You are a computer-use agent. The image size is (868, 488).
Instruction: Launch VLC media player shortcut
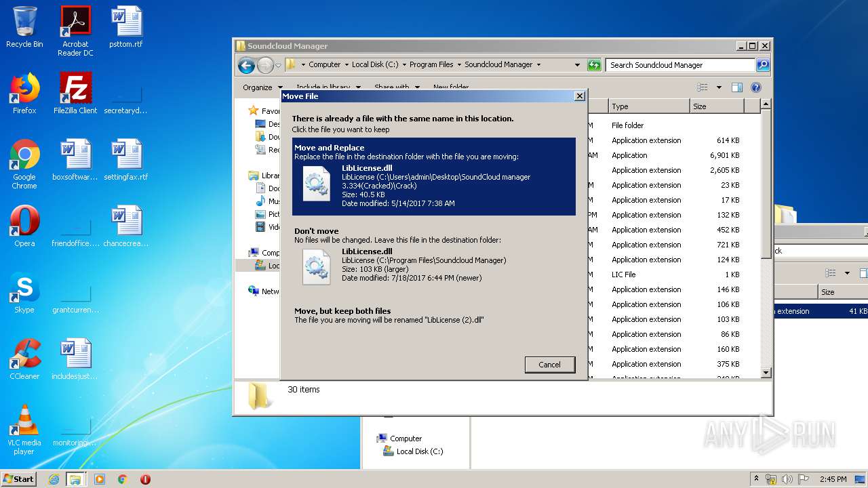click(x=24, y=430)
